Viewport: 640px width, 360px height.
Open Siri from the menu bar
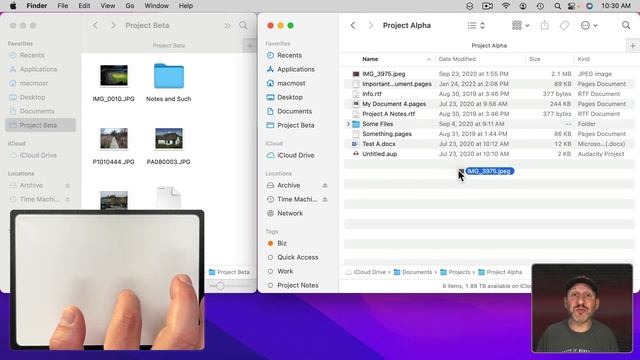[x=589, y=6]
